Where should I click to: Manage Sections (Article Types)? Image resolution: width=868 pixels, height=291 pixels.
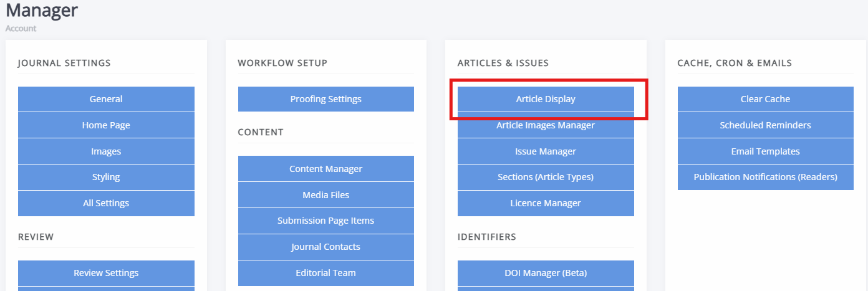[546, 177]
